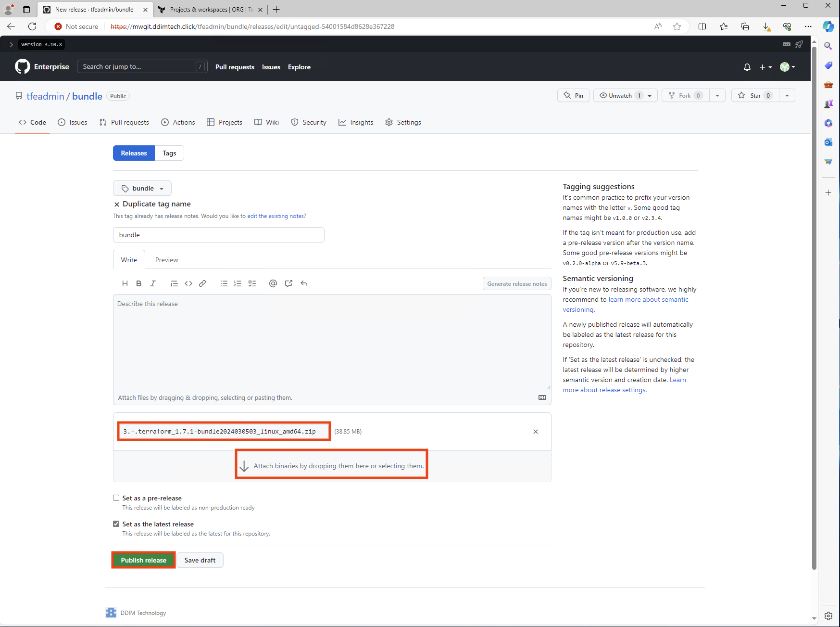Open the browser read aloud option
The height and width of the screenshot is (627, 840).
click(x=658, y=26)
